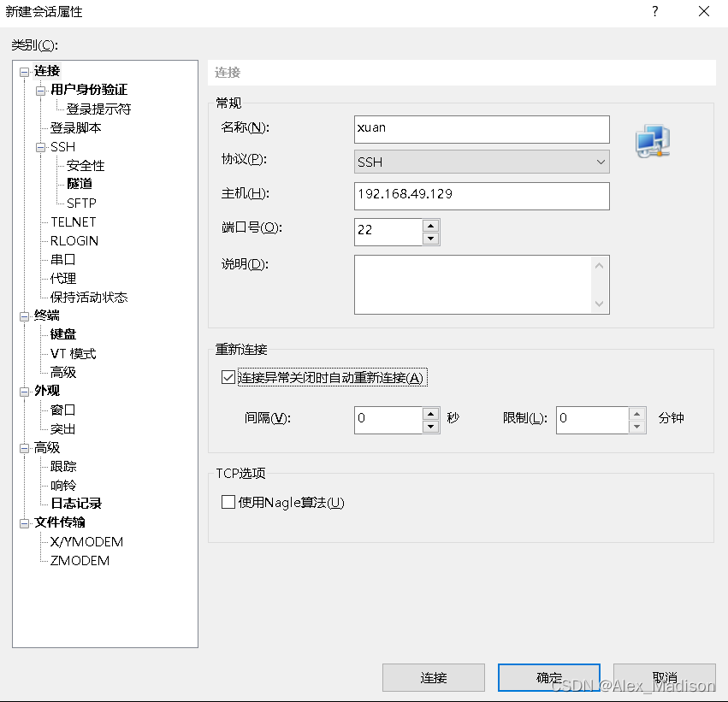Increase 端口号 using the up arrow
This screenshot has height=702, width=728.
click(431, 227)
